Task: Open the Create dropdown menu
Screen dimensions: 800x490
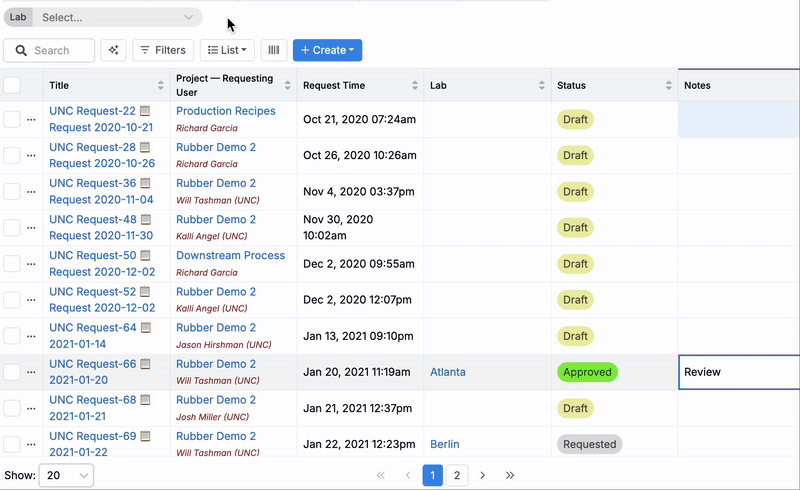Action: tap(327, 50)
